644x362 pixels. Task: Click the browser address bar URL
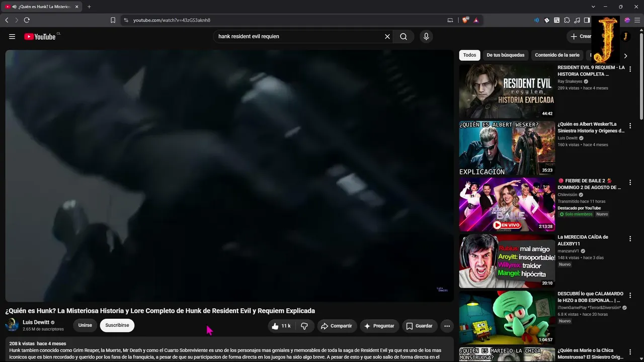(x=172, y=20)
